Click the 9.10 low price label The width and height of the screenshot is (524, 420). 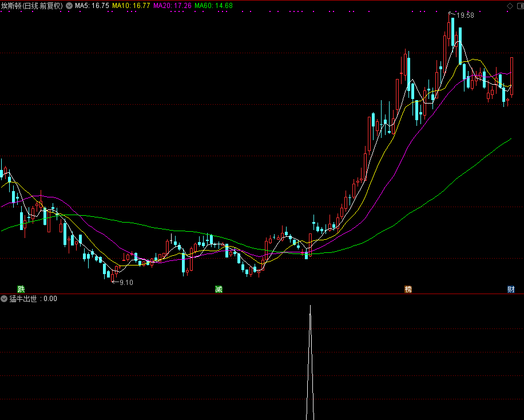126,283
